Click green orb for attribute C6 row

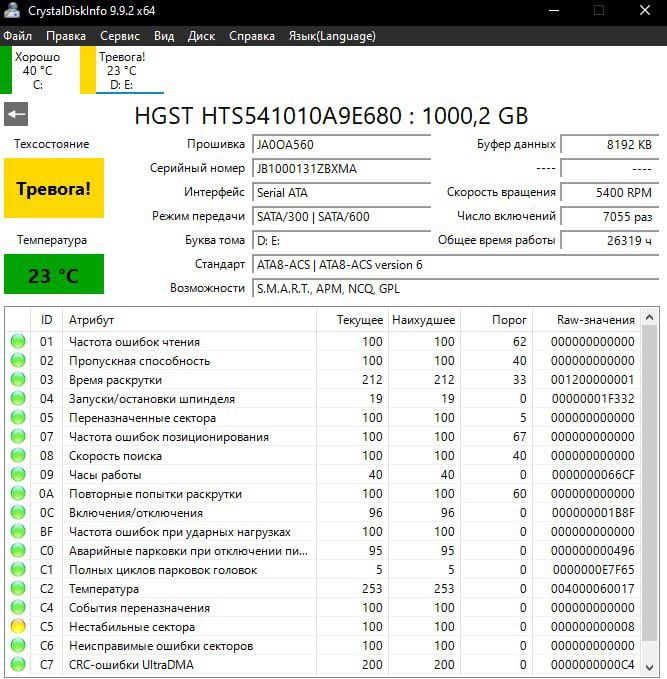point(18,646)
